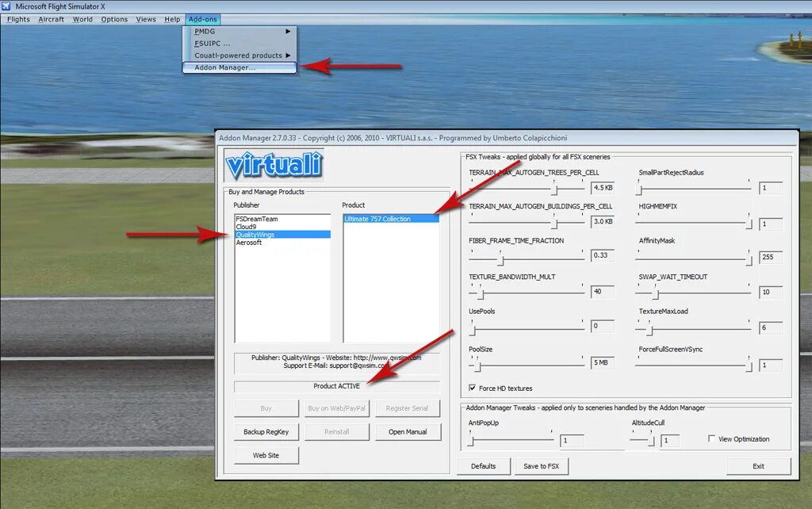The height and width of the screenshot is (509, 812).
Task: Expand Couatl-powered products submenu
Action: 239,55
